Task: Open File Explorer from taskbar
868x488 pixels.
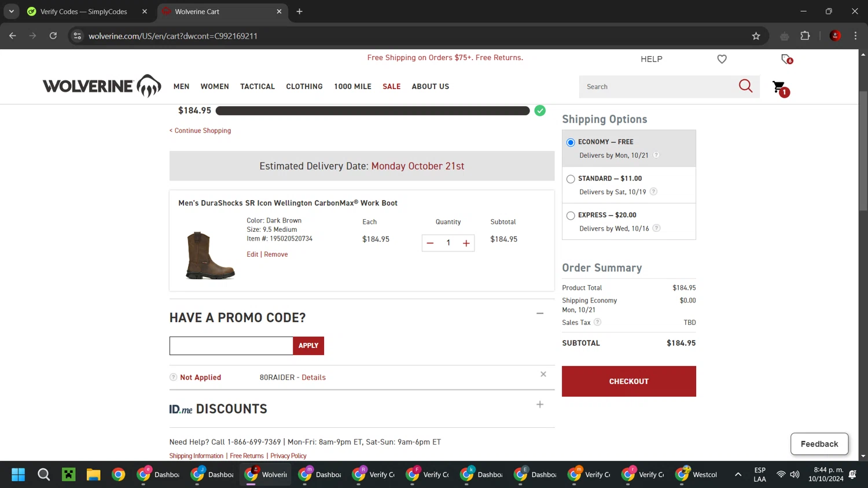Action: [94, 475]
